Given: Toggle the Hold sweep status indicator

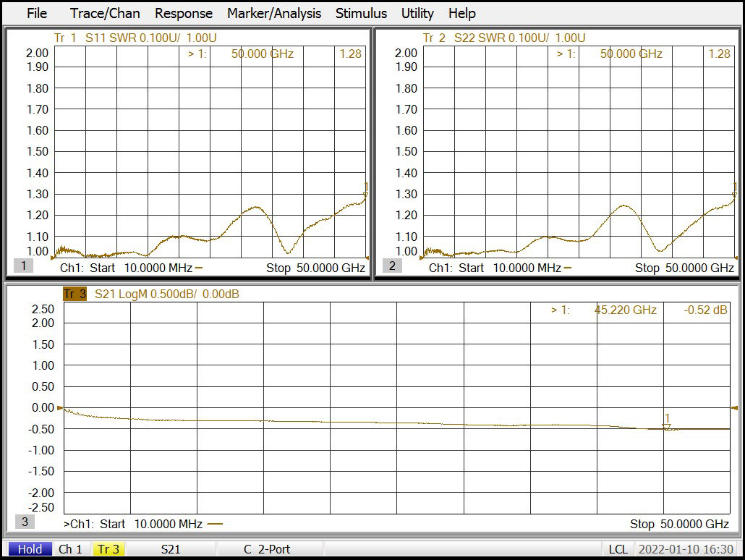Looking at the screenshot, I should pyautogui.click(x=30, y=549).
